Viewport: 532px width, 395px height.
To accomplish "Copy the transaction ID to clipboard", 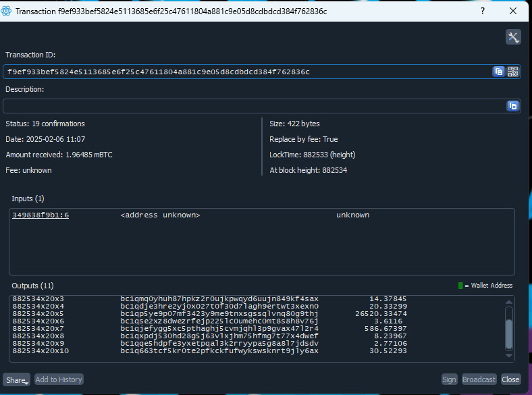I will tap(498, 72).
